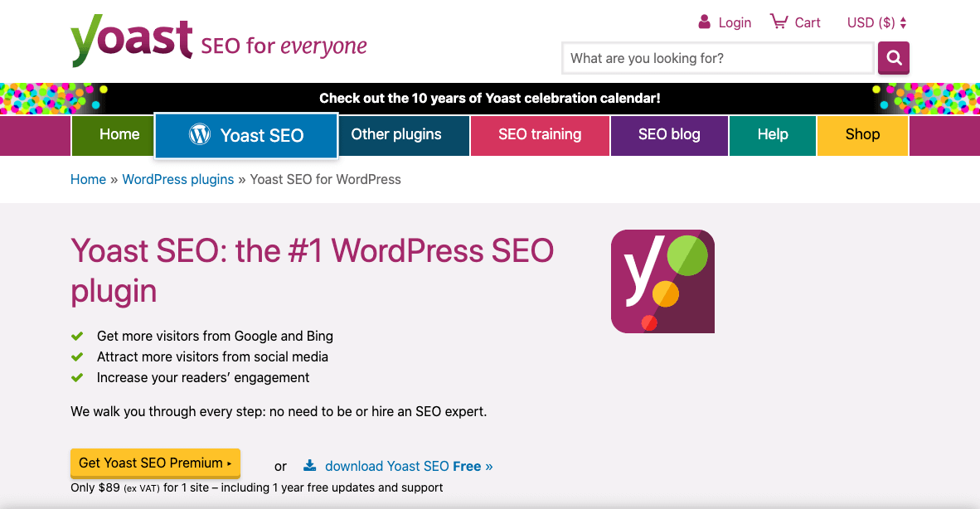The width and height of the screenshot is (980, 509).
Task: Click the Get Yoast SEO Premium button
Action: [155, 463]
